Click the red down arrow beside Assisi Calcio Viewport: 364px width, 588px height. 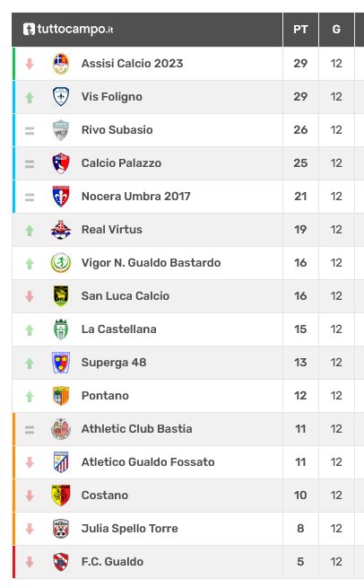coord(30,64)
